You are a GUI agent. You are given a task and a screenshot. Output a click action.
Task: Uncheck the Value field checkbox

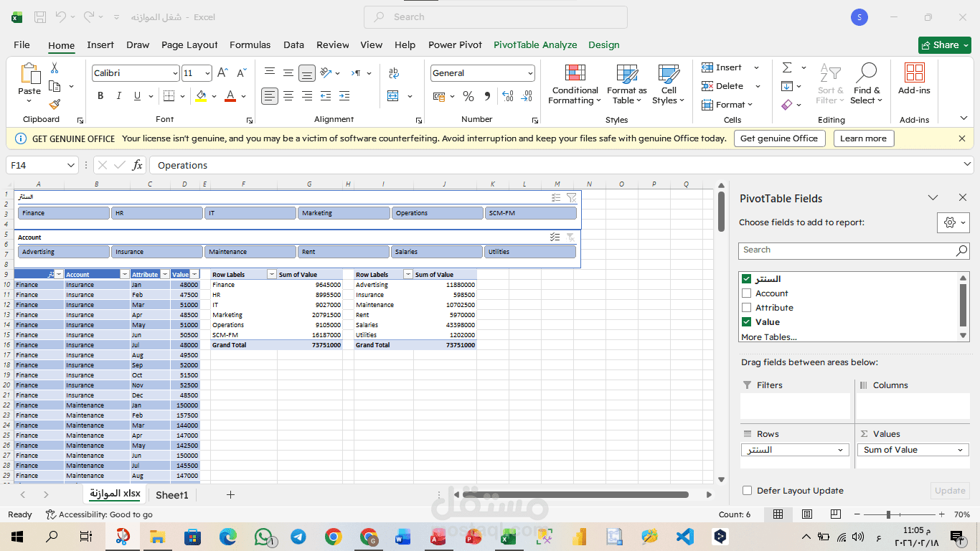[x=748, y=321]
